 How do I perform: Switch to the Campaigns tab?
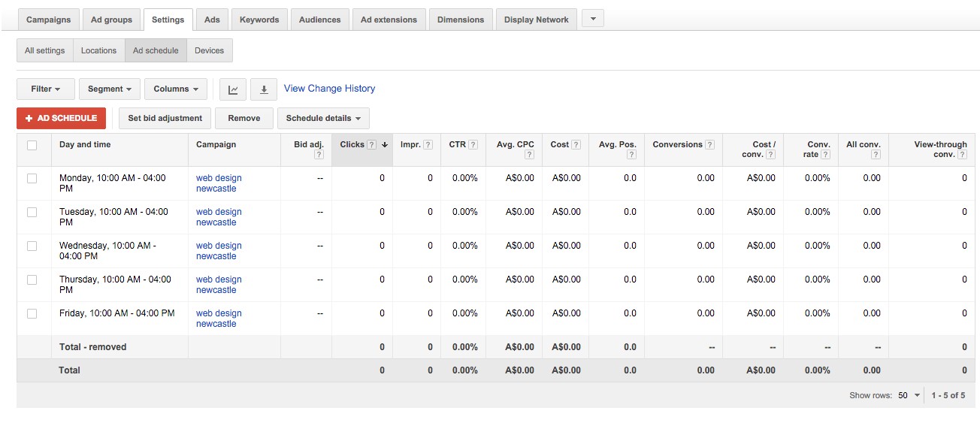click(x=49, y=20)
